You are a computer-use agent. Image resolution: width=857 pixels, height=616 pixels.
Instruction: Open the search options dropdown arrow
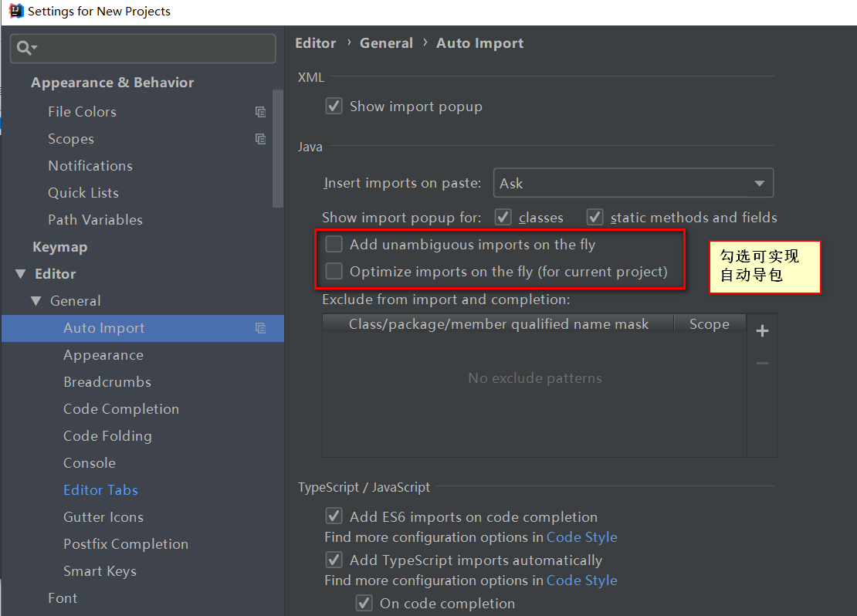point(35,48)
